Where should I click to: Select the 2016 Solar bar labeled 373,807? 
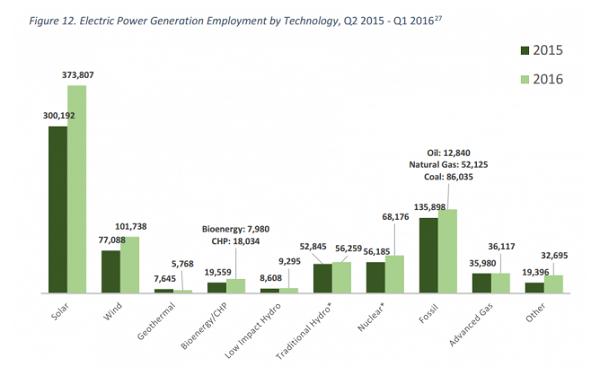[77, 189]
